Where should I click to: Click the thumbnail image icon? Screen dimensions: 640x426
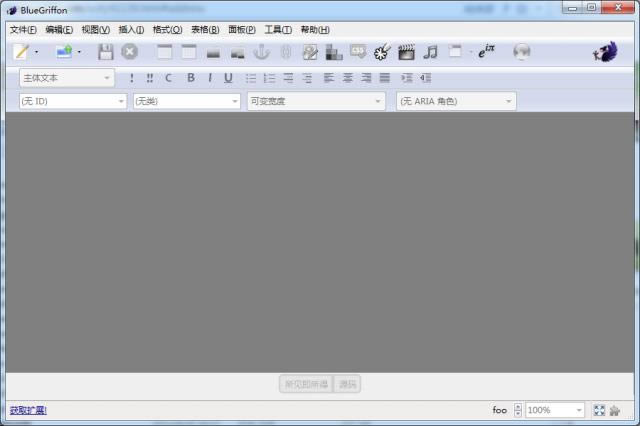point(238,53)
